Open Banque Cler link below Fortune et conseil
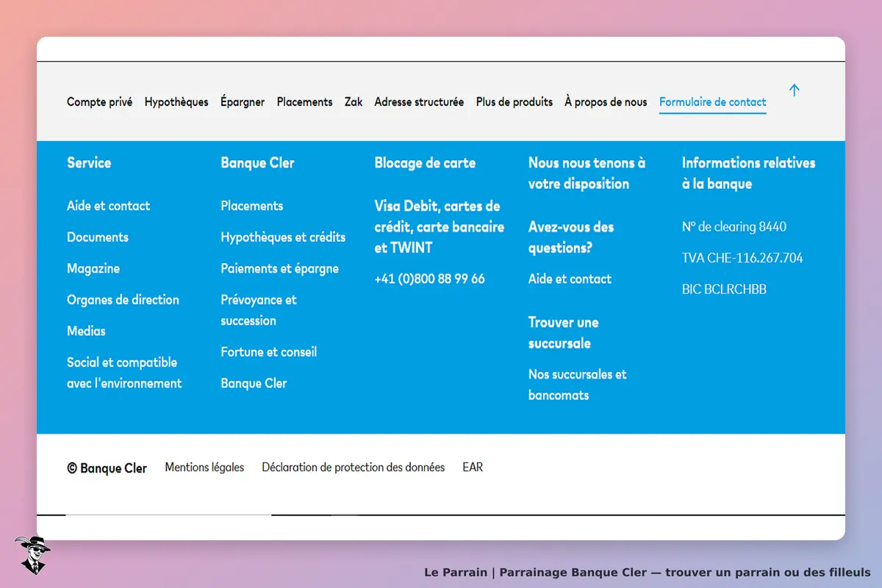882x588 pixels. (254, 383)
